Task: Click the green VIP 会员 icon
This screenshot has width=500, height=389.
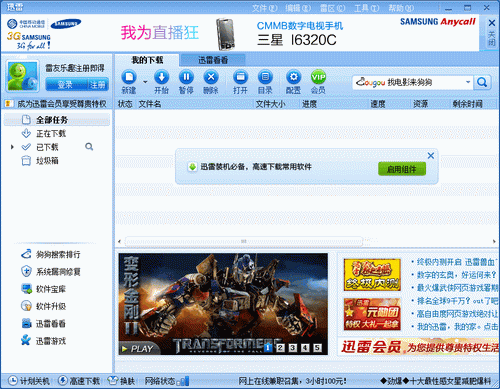Action: 318,77
